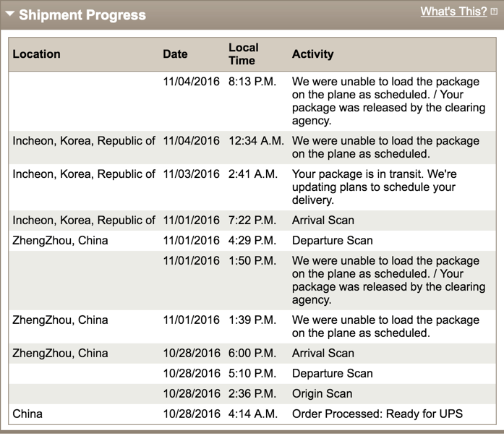
Task: Click Departure Scan at 4:29 P.M.
Action: coord(333,240)
